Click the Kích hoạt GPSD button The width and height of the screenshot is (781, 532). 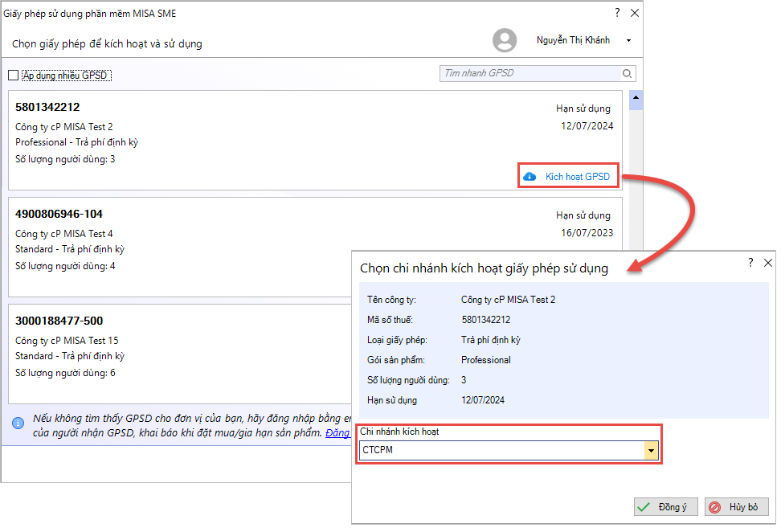[569, 177]
